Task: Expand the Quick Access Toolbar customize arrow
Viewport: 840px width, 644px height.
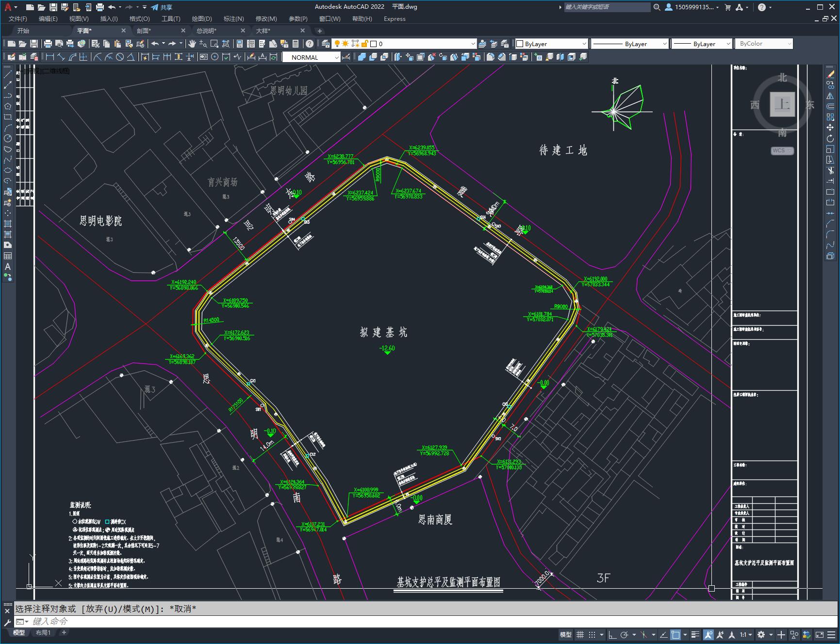Action: (145, 7)
